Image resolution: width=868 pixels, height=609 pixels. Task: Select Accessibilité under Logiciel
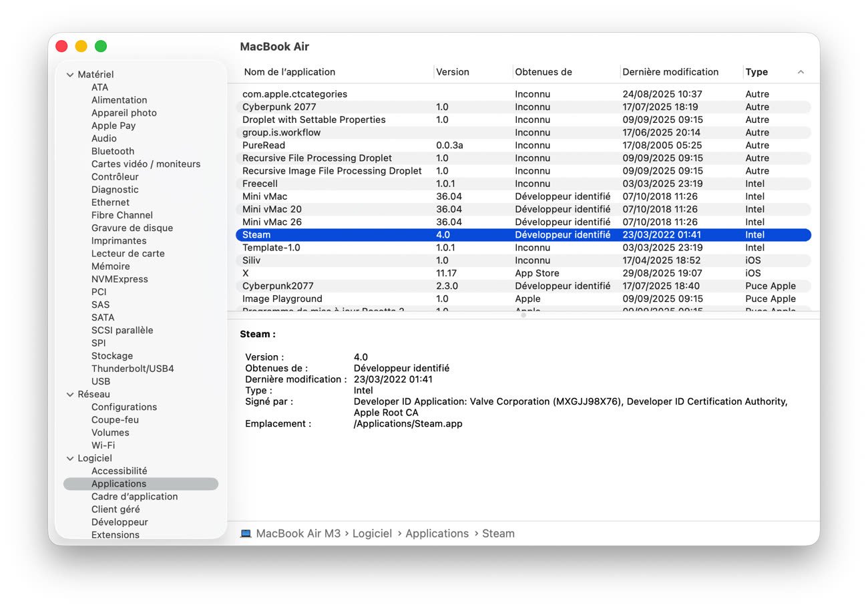(119, 471)
